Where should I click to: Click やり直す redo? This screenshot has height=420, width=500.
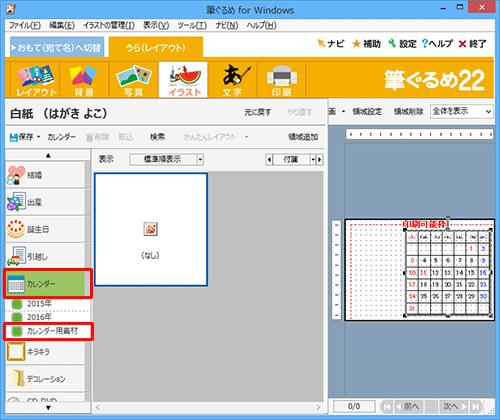pos(300,112)
